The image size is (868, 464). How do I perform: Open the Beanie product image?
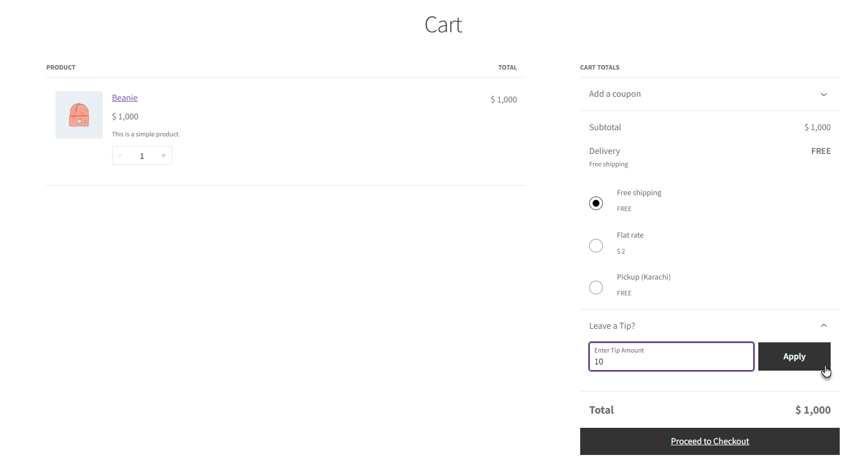(79, 115)
